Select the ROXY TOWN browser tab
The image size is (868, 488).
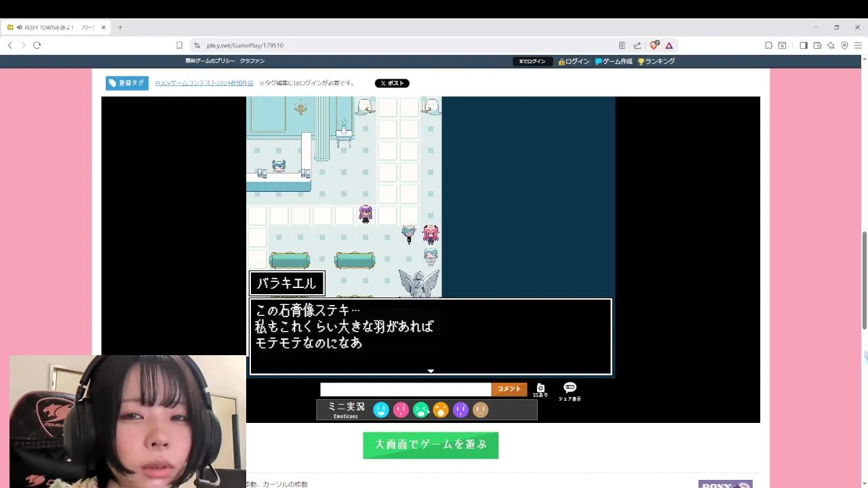(56, 27)
